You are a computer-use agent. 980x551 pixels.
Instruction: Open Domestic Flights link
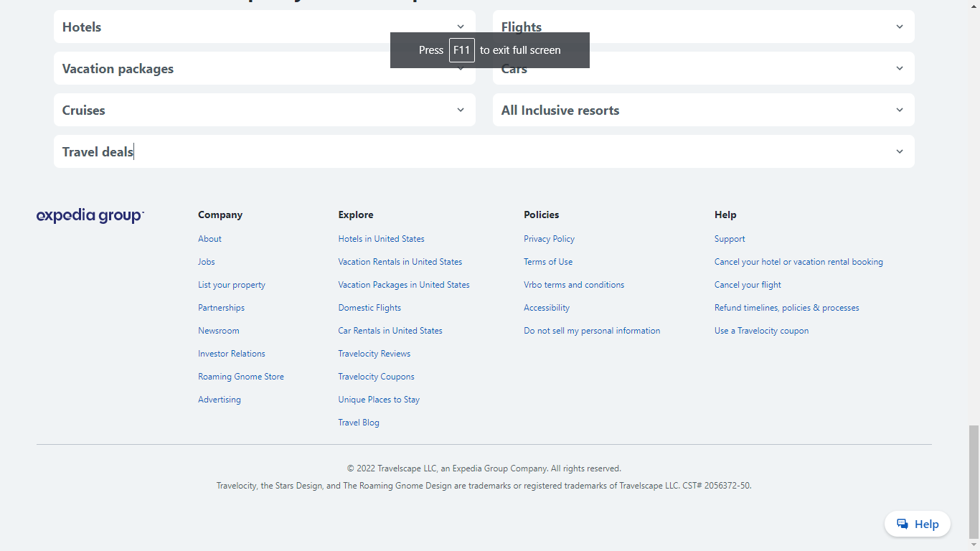[369, 308]
